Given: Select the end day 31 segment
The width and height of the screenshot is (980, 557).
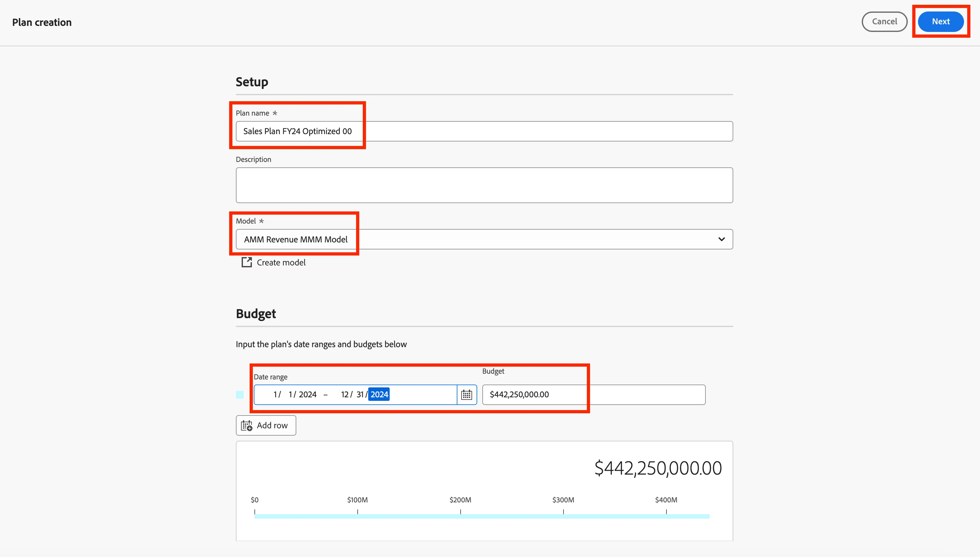Looking at the screenshot, I should pyautogui.click(x=360, y=394).
